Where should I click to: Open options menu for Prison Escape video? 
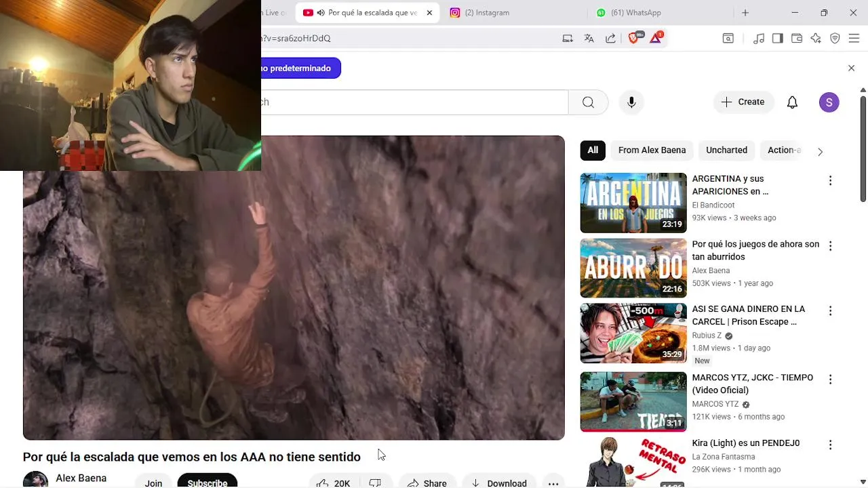tap(830, 311)
